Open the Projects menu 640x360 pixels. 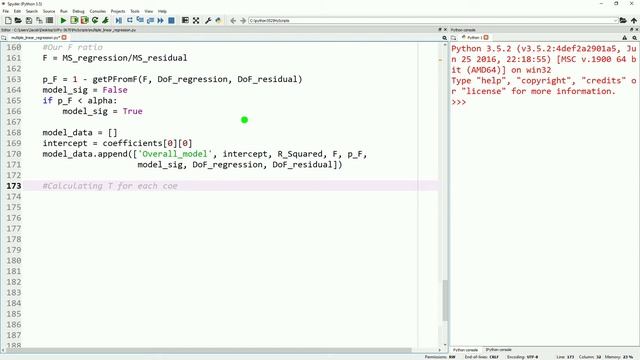(x=118, y=11)
